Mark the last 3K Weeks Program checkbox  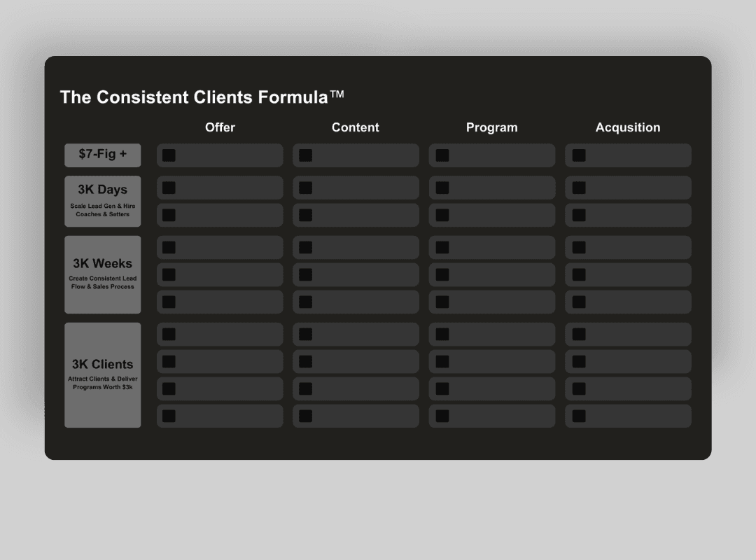point(442,302)
